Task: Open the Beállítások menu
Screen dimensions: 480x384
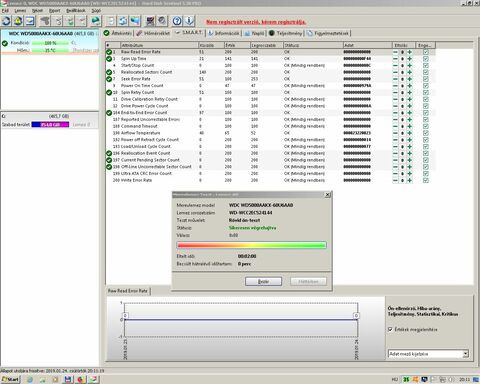Action: [x=76, y=11]
